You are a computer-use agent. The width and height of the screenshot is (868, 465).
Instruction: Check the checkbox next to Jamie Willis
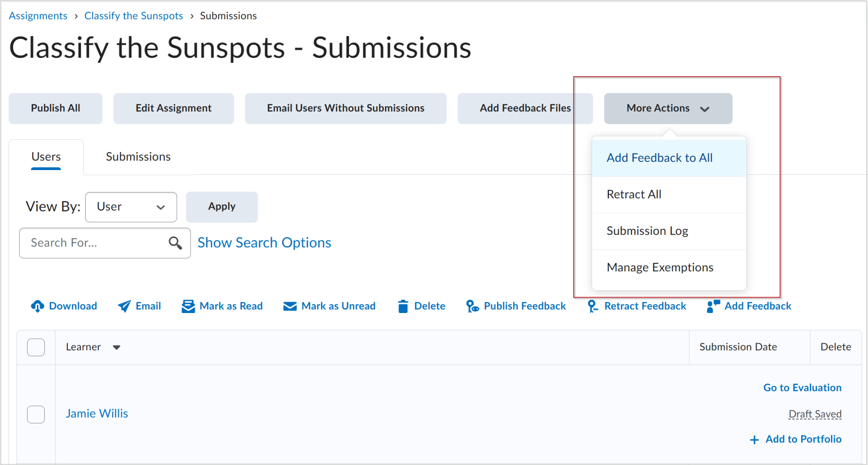[36, 414]
